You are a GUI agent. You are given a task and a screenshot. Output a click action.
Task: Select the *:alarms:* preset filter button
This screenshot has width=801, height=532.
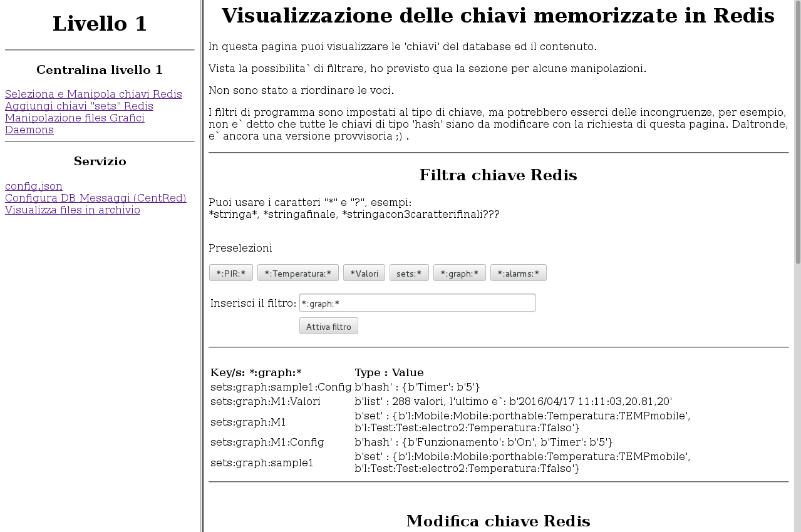tap(519, 273)
